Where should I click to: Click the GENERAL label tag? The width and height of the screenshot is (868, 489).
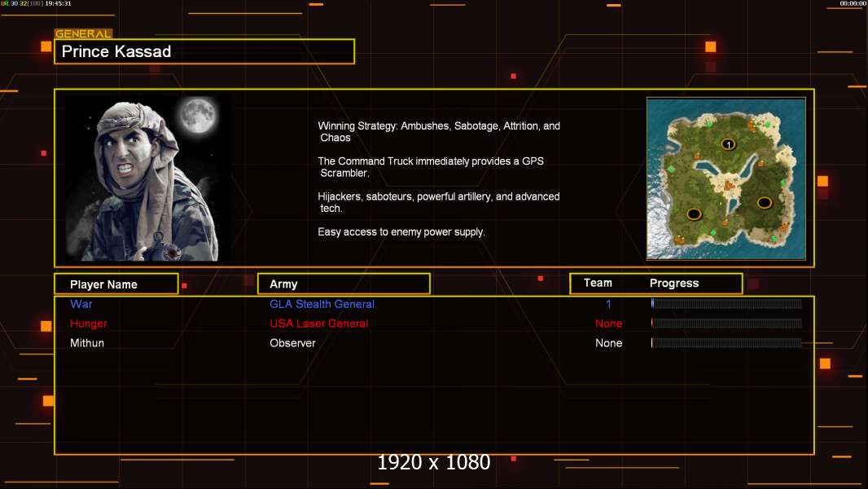point(84,33)
